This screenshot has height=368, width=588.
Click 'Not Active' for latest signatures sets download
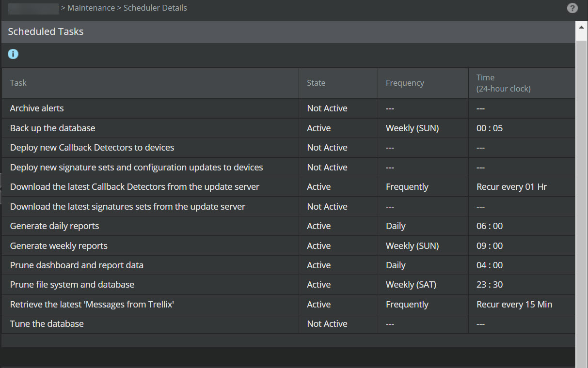point(327,207)
